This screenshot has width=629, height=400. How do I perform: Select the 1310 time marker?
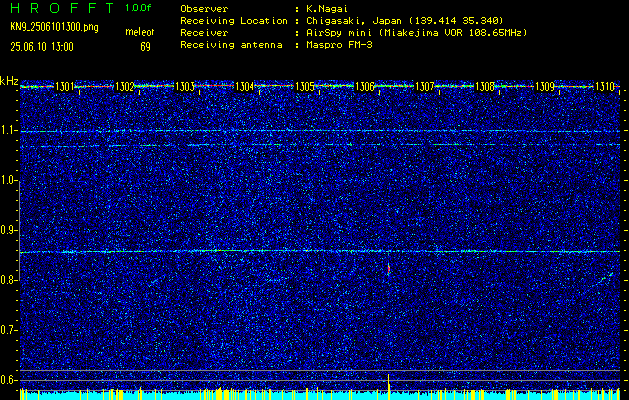[605, 86]
